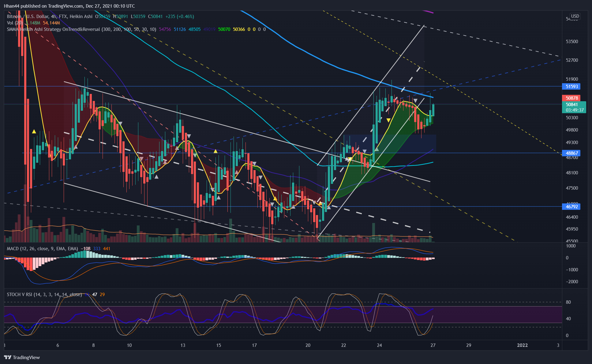Click 50300 on the price axis
592x364 pixels.
pyautogui.click(x=572, y=118)
